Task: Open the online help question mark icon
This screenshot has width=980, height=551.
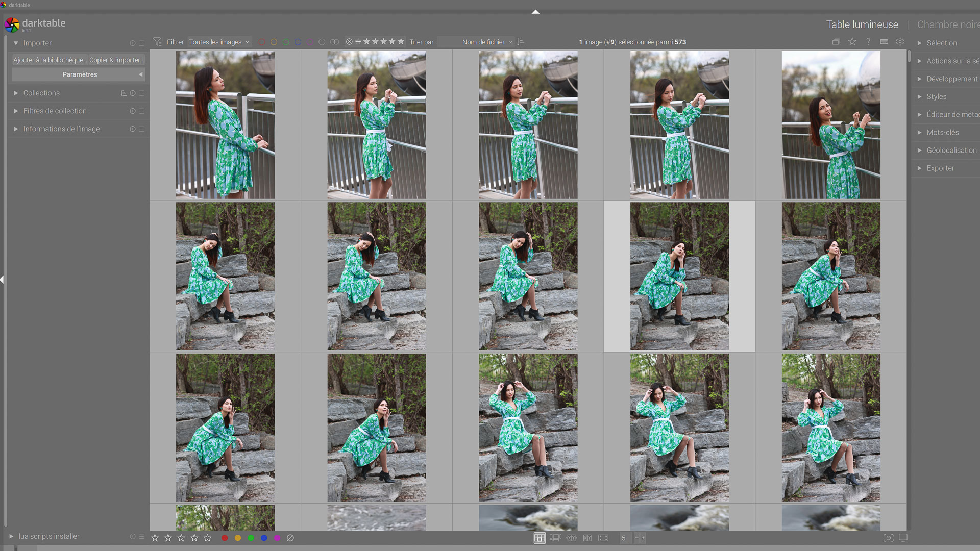Action: click(868, 42)
